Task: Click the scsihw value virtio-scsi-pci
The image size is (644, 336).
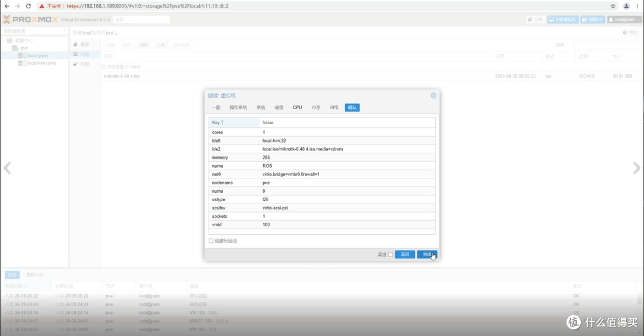Action: click(275, 208)
